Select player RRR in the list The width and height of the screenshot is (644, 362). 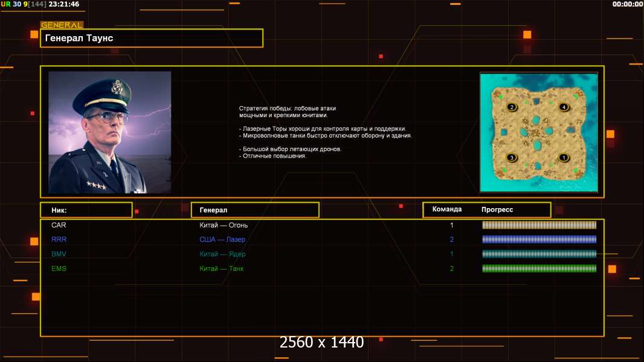coord(59,240)
